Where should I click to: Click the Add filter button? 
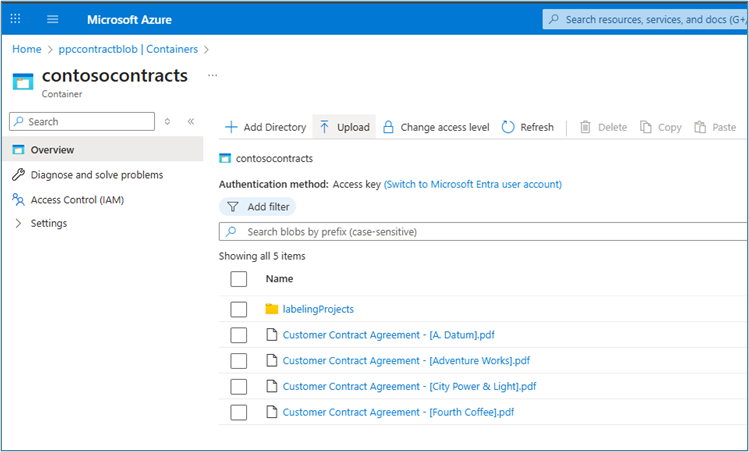click(257, 207)
